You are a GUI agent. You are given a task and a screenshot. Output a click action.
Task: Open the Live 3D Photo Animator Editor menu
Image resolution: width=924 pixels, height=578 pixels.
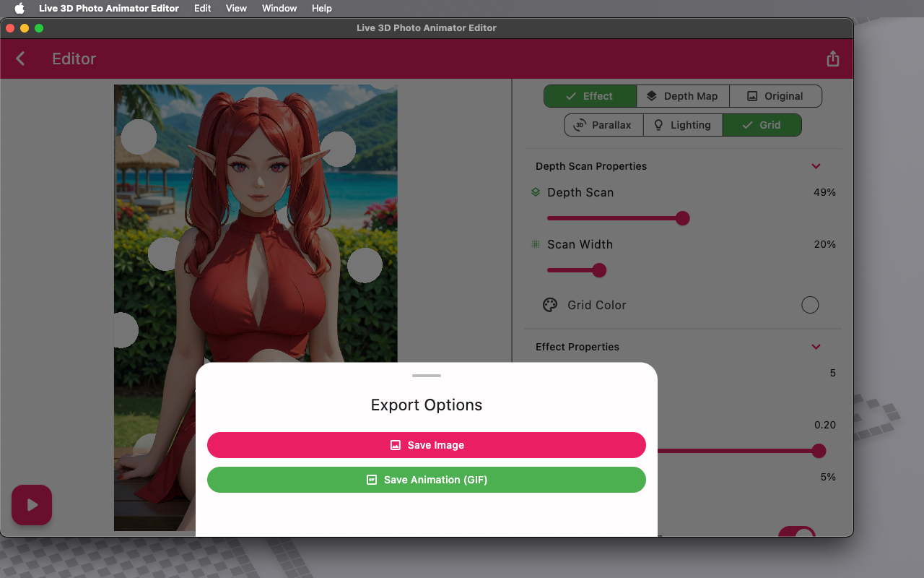(109, 8)
